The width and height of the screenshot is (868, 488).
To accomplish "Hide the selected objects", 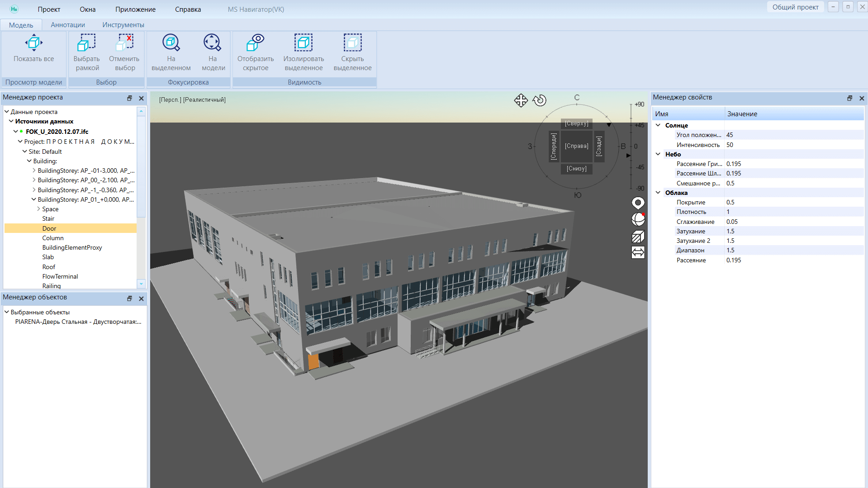I will tap(352, 43).
